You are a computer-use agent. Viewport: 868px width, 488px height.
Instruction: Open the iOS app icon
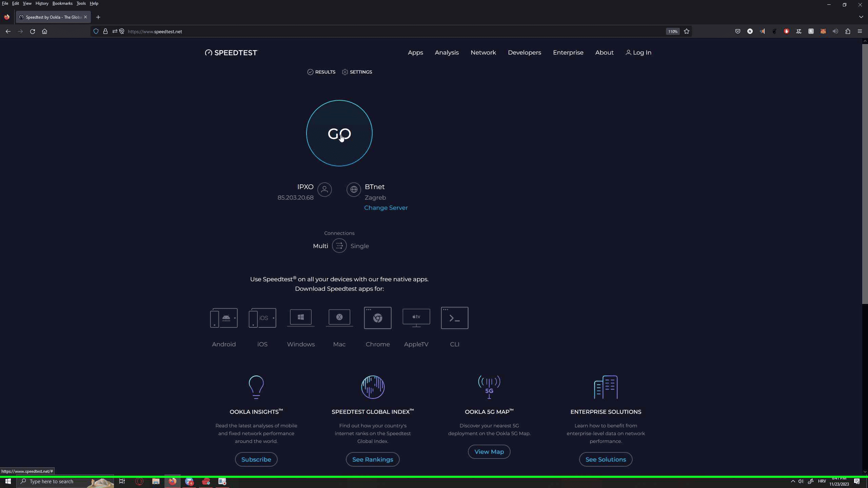tap(262, 318)
